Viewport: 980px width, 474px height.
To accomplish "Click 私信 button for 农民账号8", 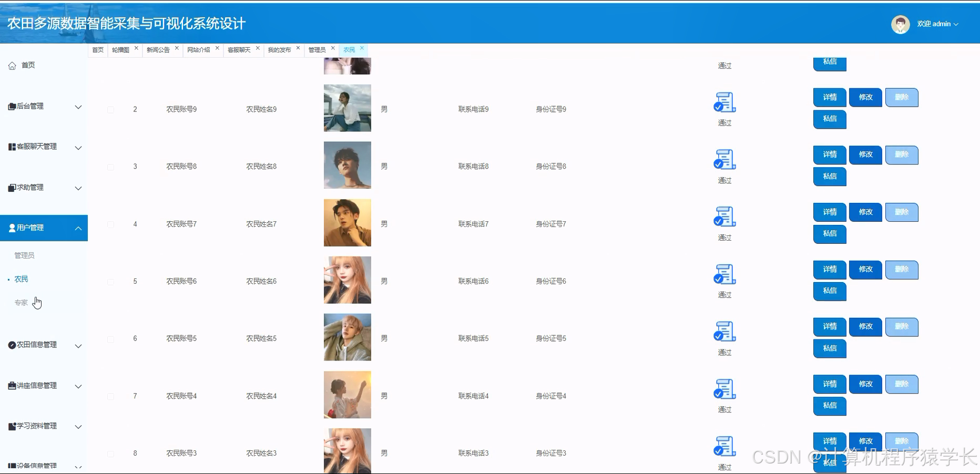I will pyautogui.click(x=830, y=176).
